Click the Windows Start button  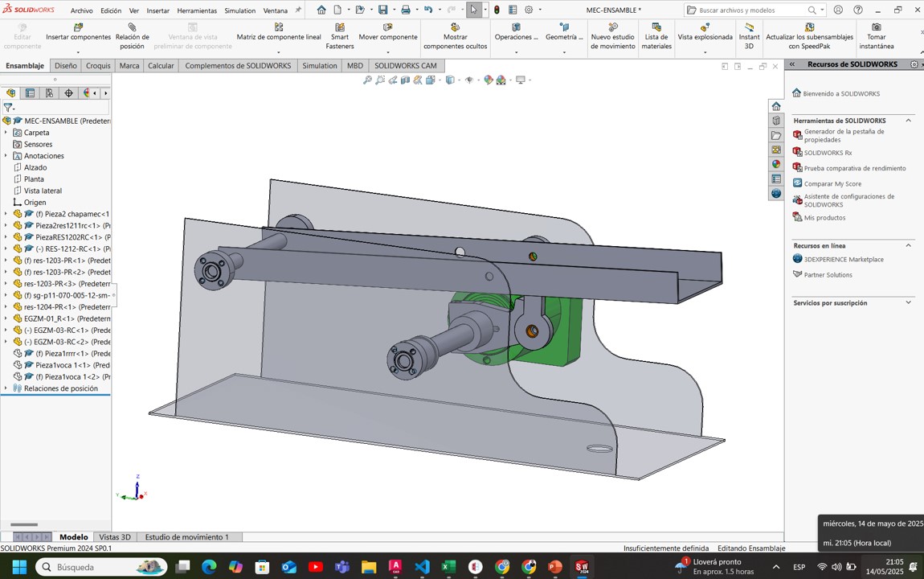19,567
